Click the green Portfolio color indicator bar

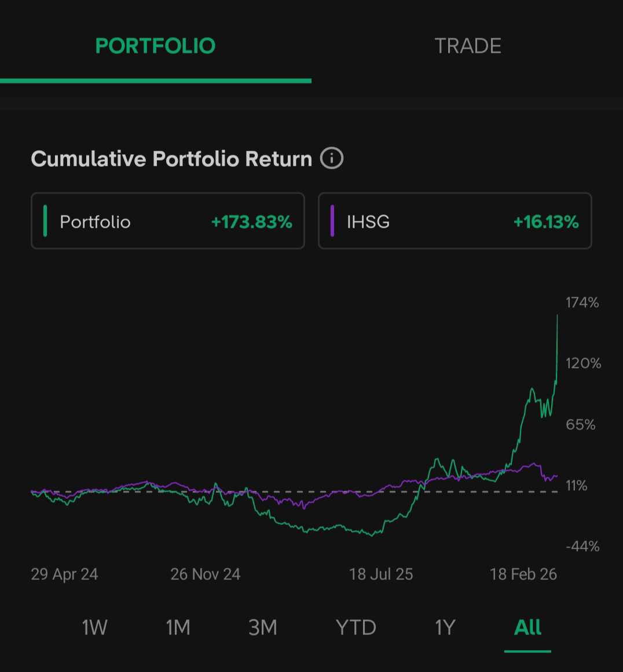click(45, 221)
